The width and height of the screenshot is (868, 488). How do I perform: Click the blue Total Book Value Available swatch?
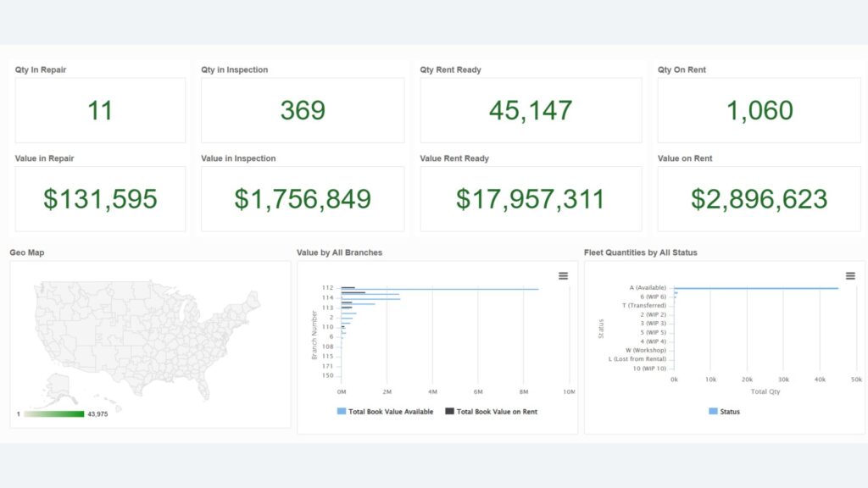pos(342,412)
